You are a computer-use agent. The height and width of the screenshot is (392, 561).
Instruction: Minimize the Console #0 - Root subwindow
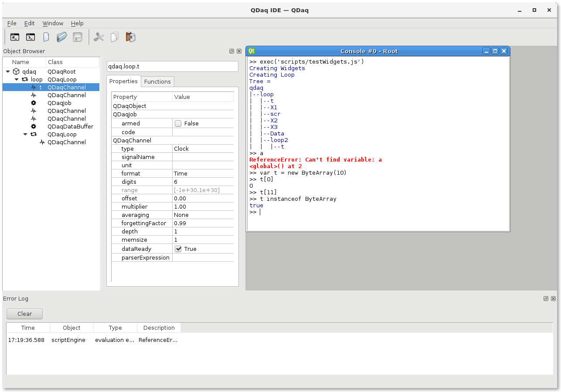(486, 51)
